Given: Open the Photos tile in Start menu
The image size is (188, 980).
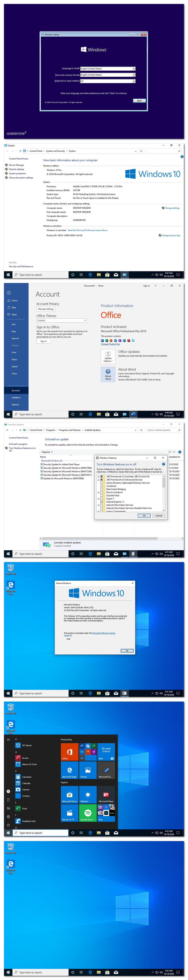Looking at the screenshot, I should 87,770.
